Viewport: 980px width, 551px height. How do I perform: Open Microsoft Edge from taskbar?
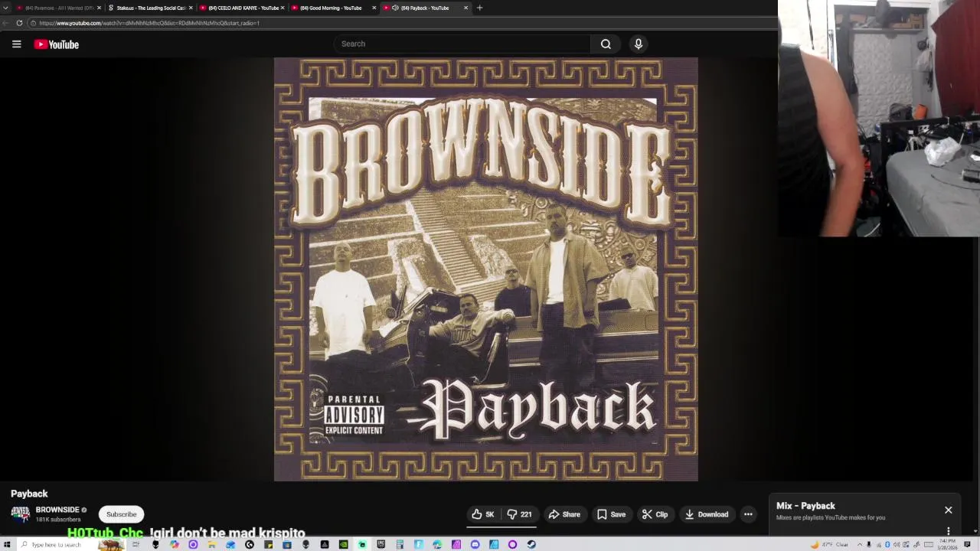[x=437, y=545]
